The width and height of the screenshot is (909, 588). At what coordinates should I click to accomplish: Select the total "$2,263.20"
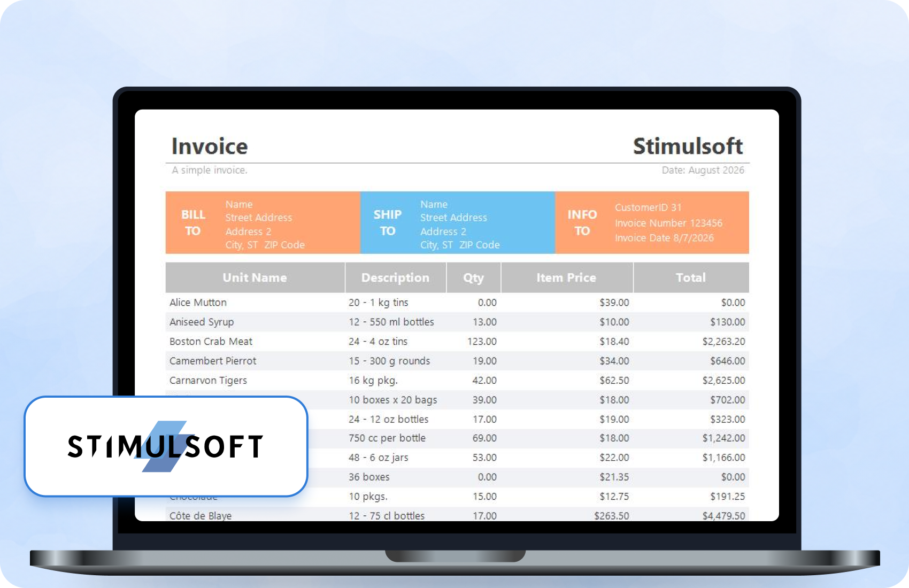pyautogui.click(x=723, y=342)
